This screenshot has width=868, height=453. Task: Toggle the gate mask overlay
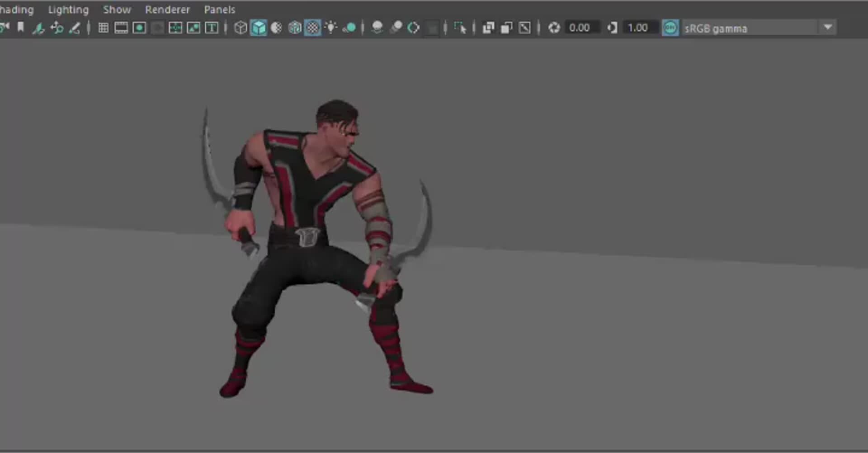point(157,28)
